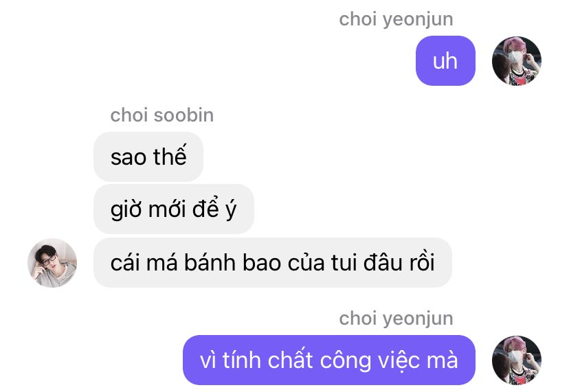Tap the glasses in soobin's avatar

tap(49, 260)
